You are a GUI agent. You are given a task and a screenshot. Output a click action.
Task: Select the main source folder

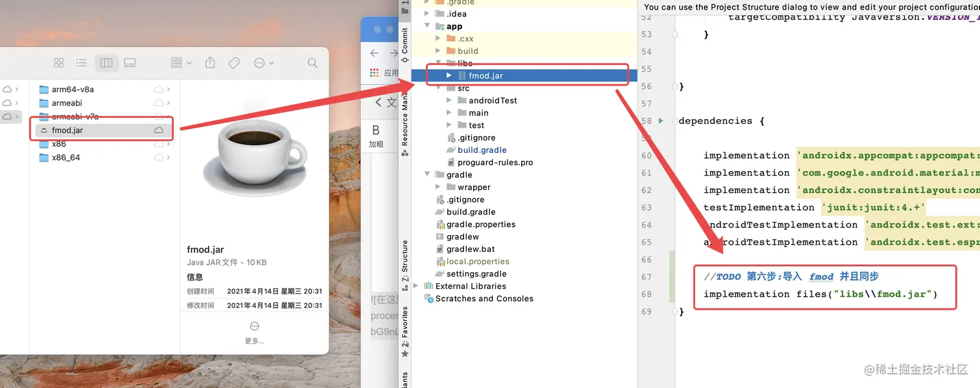coord(478,113)
